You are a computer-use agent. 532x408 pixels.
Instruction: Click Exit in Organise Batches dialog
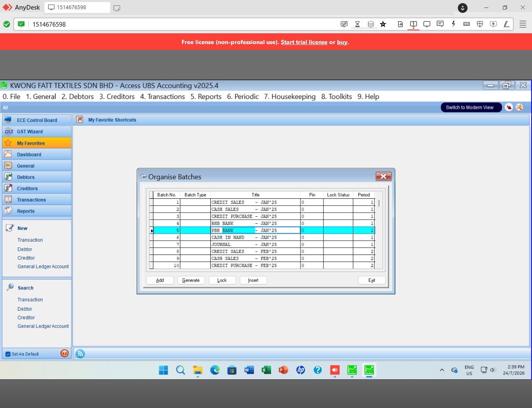pyautogui.click(x=372, y=280)
